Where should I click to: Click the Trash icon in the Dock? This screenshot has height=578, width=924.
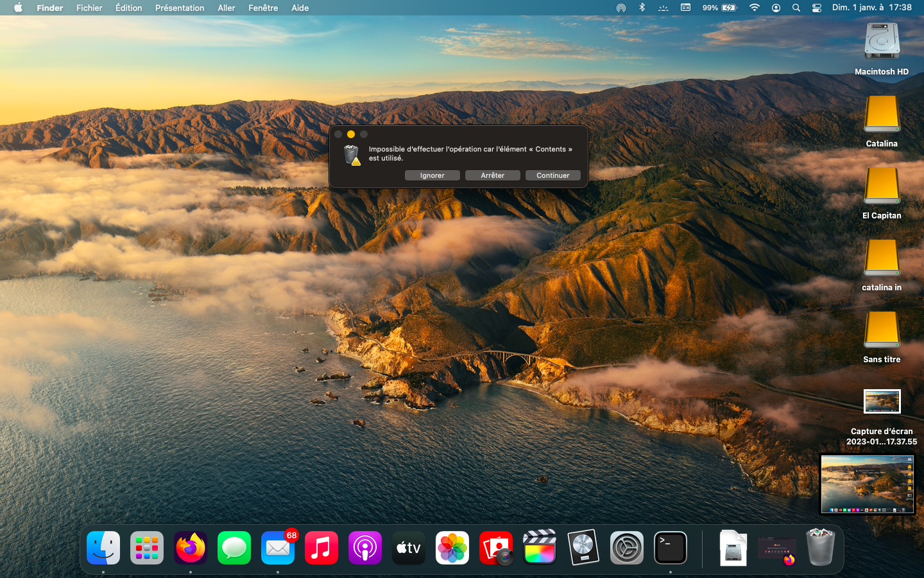coord(820,548)
